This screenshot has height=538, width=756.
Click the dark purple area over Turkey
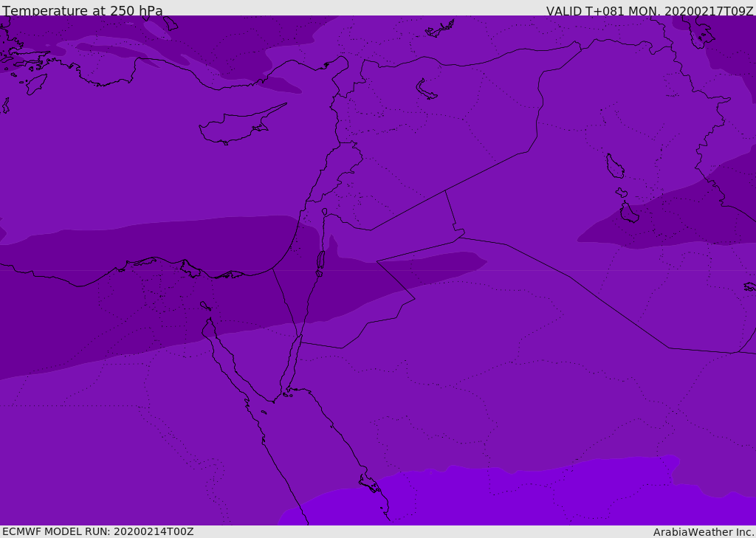pyautogui.click(x=221, y=44)
